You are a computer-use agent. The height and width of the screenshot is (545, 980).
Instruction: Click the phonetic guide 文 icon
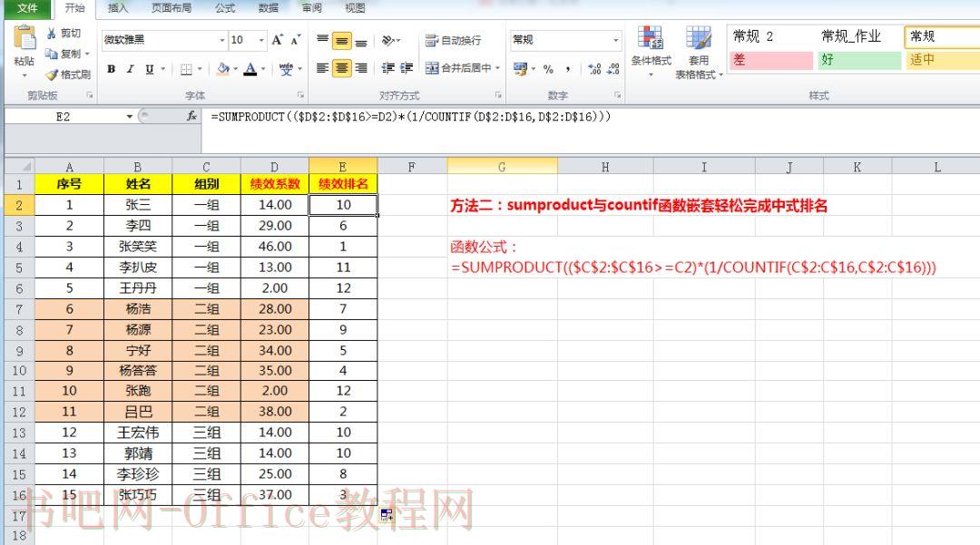[286, 69]
